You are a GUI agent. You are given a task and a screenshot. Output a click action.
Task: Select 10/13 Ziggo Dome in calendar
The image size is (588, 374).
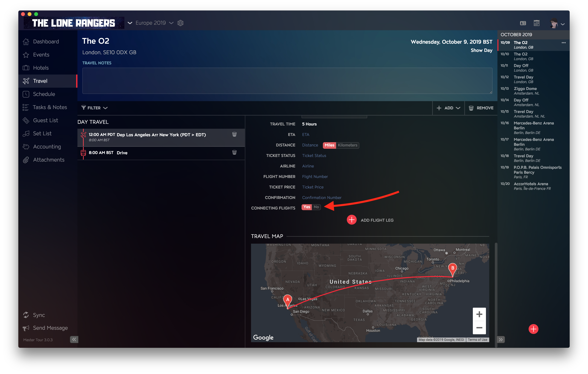pyautogui.click(x=534, y=91)
